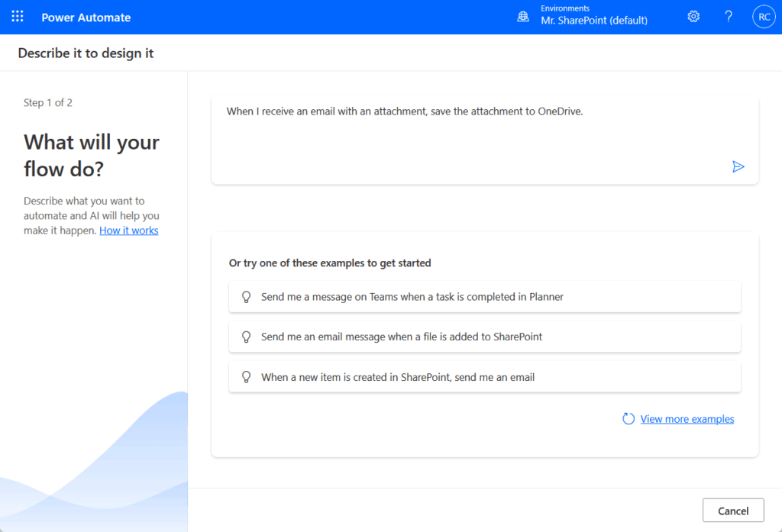Screen dimensions: 782x532
Task: Open the Settings gear icon
Action: click(x=693, y=17)
